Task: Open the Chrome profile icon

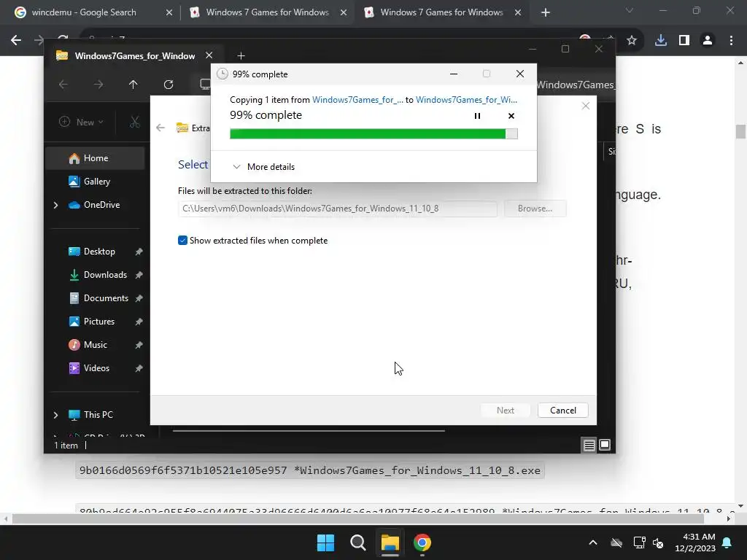Action: 708,41
